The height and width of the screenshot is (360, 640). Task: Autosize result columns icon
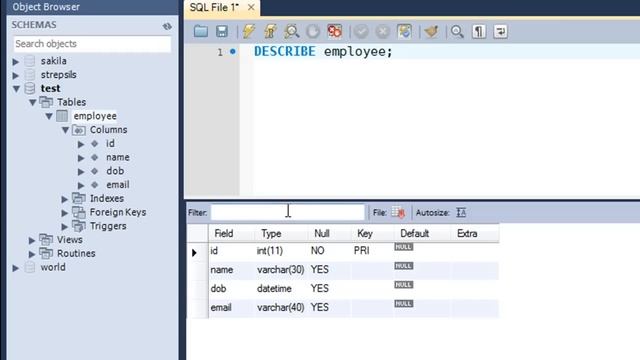coord(461,213)
